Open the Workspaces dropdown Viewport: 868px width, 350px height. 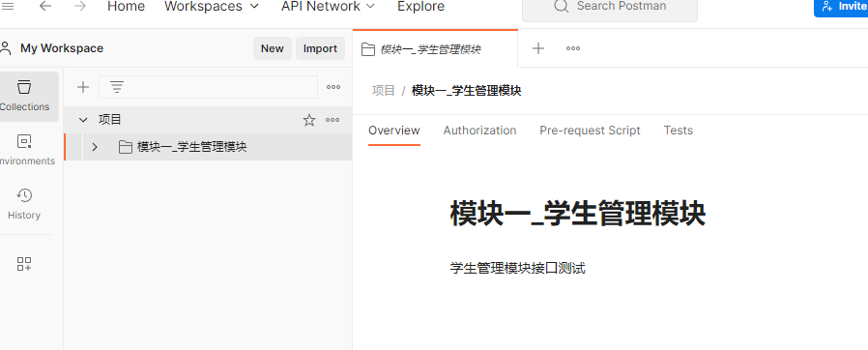[212, 7]
